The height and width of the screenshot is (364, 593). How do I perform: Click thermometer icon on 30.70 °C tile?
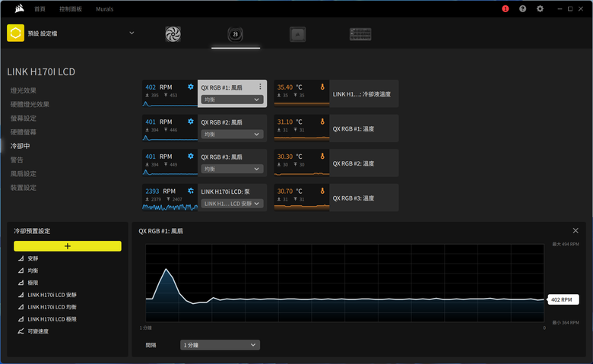[322, 191]
